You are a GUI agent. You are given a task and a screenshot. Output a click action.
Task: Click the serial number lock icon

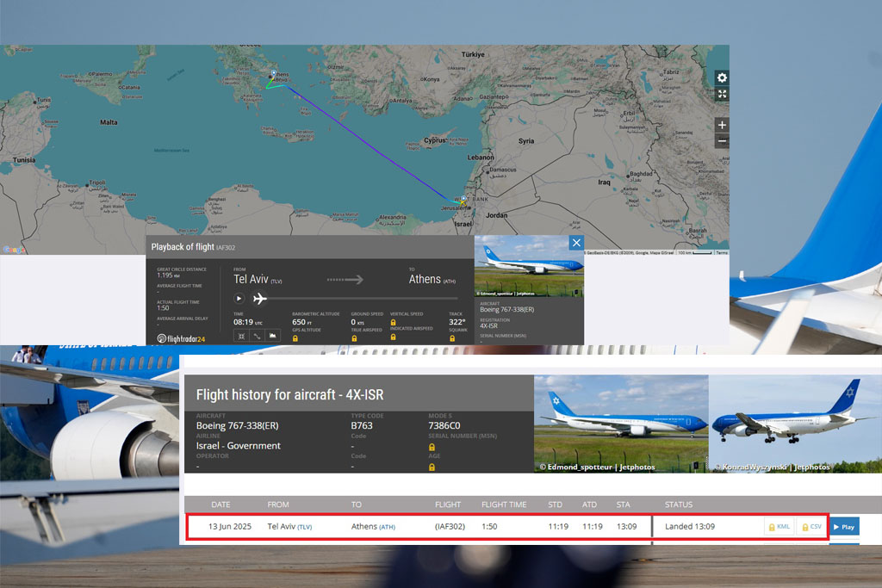pos(432,448)
